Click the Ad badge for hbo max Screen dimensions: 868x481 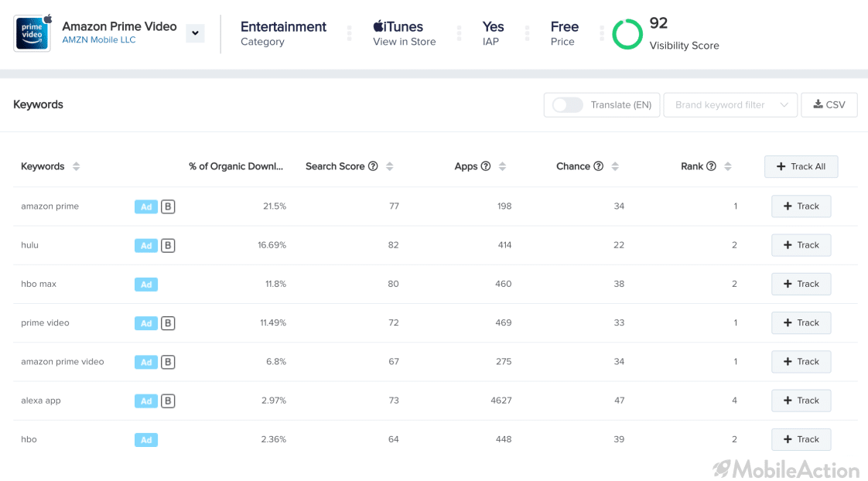pos(146,285)
